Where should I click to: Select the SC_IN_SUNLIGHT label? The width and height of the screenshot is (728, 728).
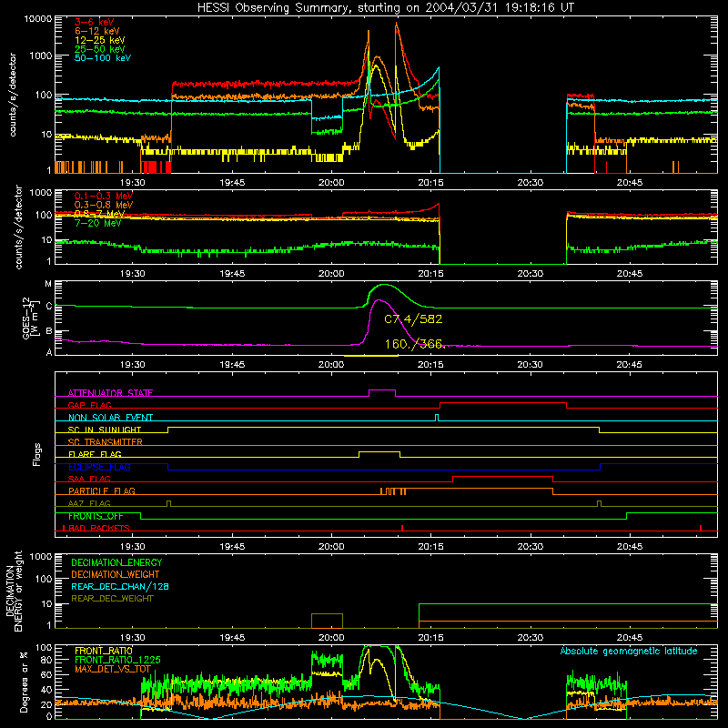click(x=105, y=430)
